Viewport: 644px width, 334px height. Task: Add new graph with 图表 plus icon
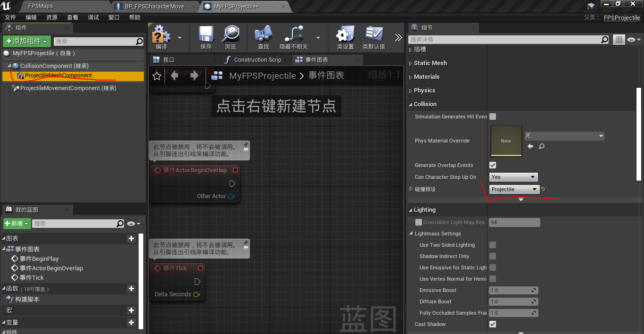pos(132,239)
